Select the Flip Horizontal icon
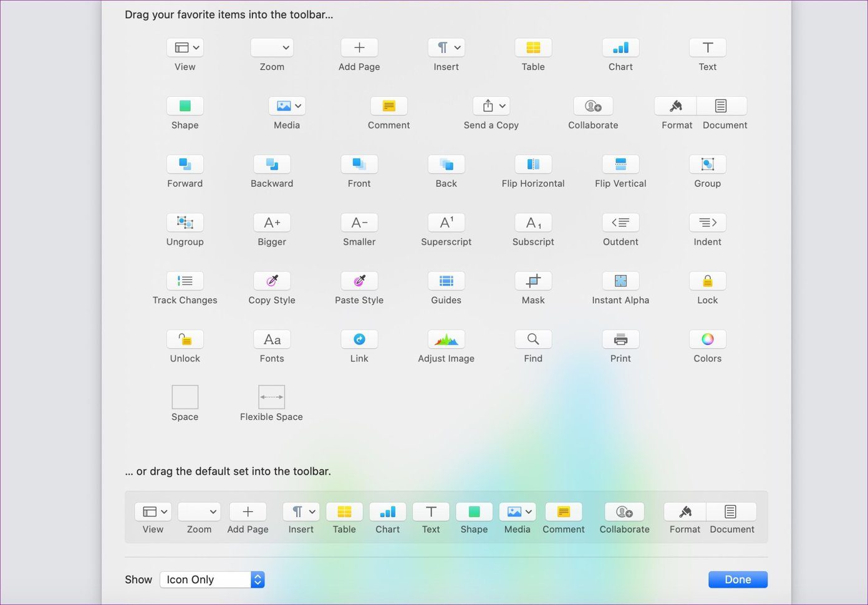The height and width of the screenshot is (605, 868). pos(533,164)
